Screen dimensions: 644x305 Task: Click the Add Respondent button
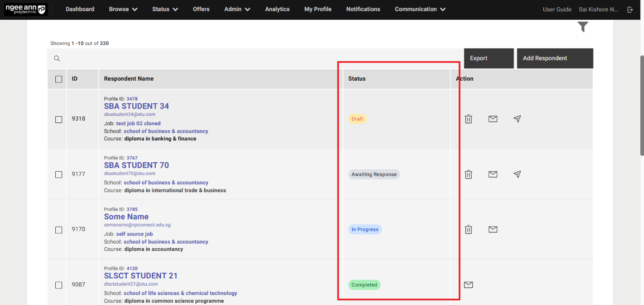click(x=554, y=58)
